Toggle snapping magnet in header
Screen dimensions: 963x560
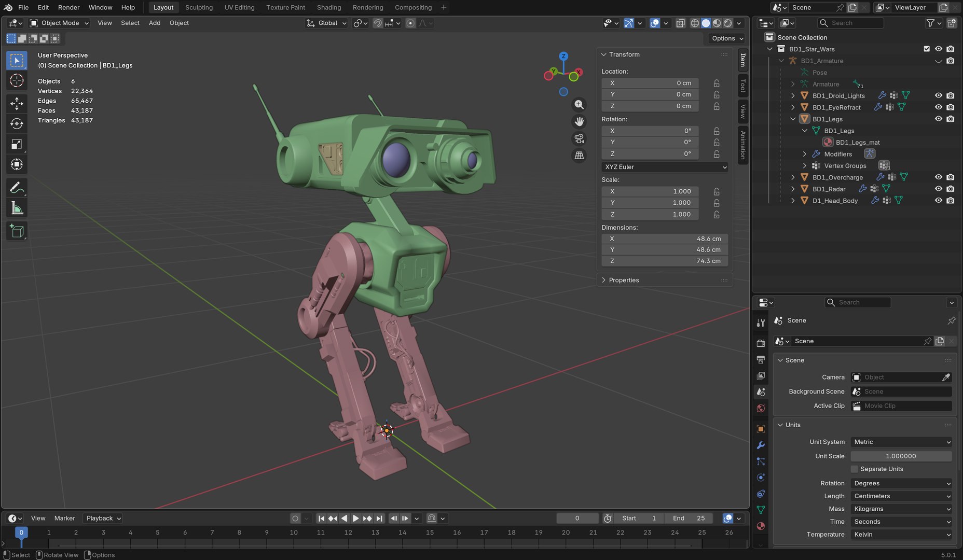tap(378, 23)
